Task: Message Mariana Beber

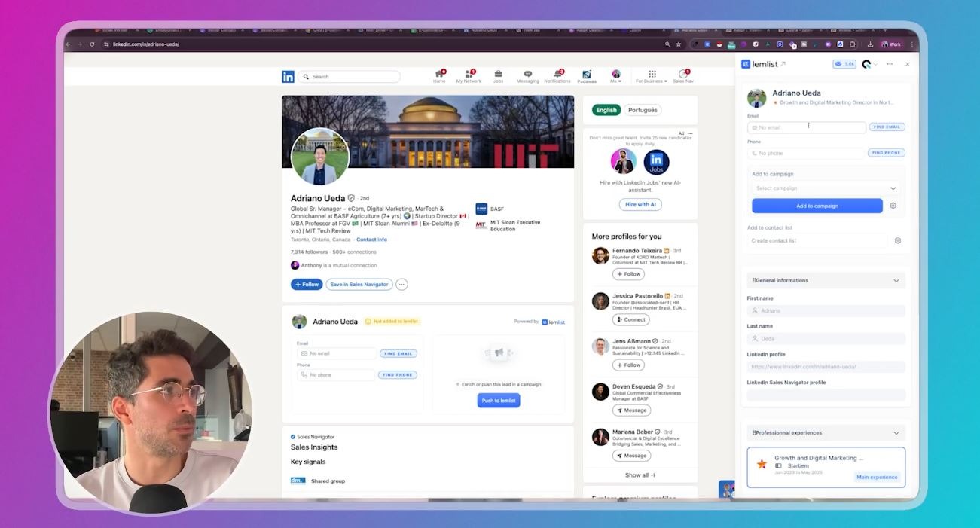Action: click(x=631, y=456)
